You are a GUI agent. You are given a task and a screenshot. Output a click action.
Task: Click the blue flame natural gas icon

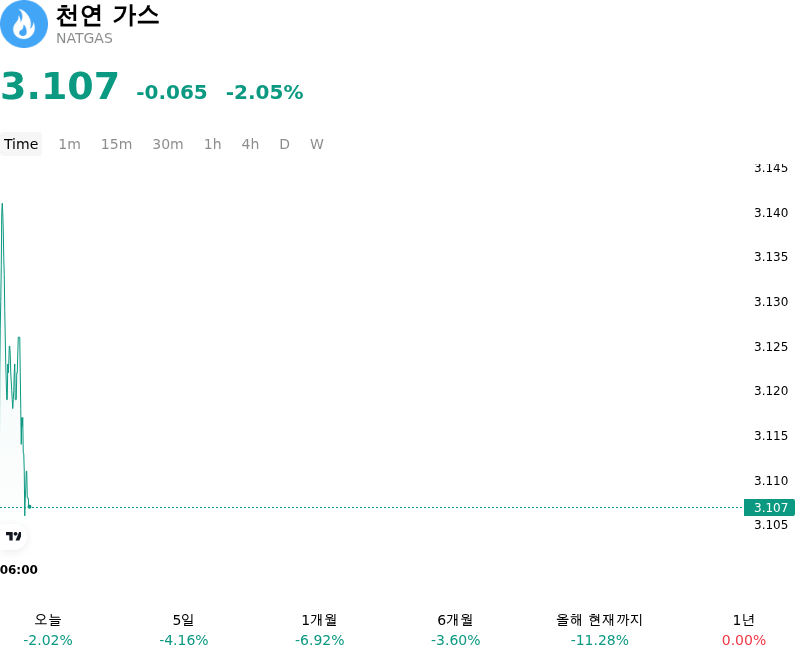click(23, 24)
